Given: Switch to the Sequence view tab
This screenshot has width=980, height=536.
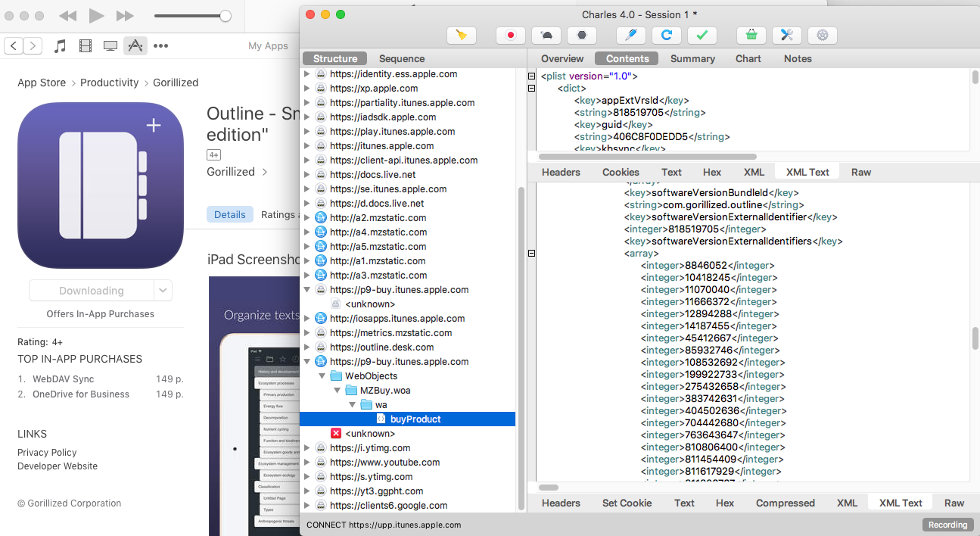Looking at the screenshot, I should tap(402, 58).
